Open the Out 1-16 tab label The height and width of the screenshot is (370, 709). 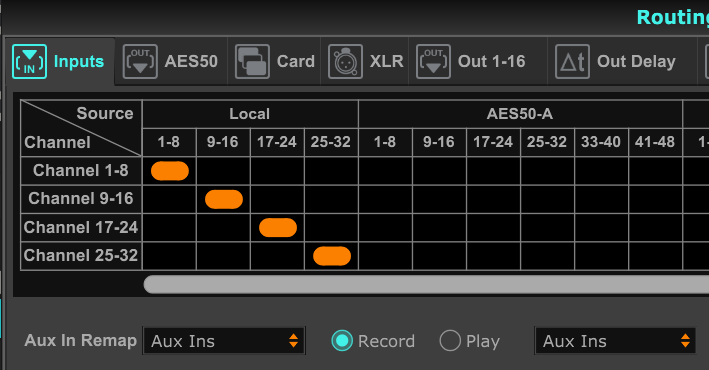pyautogui.click(x=492, y=62)
